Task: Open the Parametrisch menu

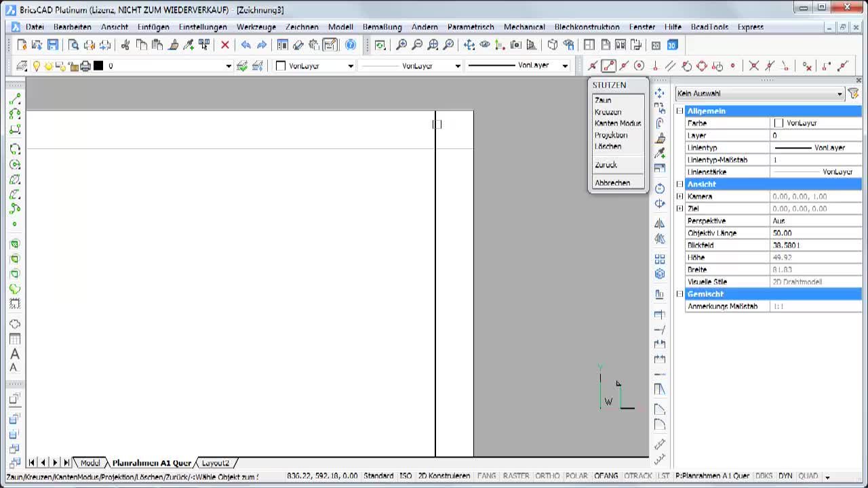Action: coord(471,27)
